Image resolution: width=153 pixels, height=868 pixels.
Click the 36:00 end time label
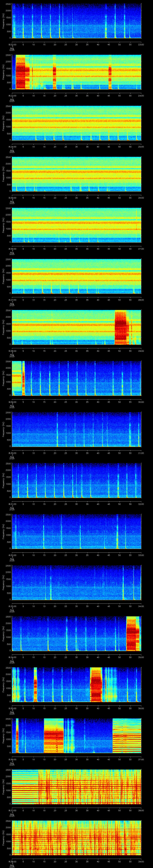141,708
